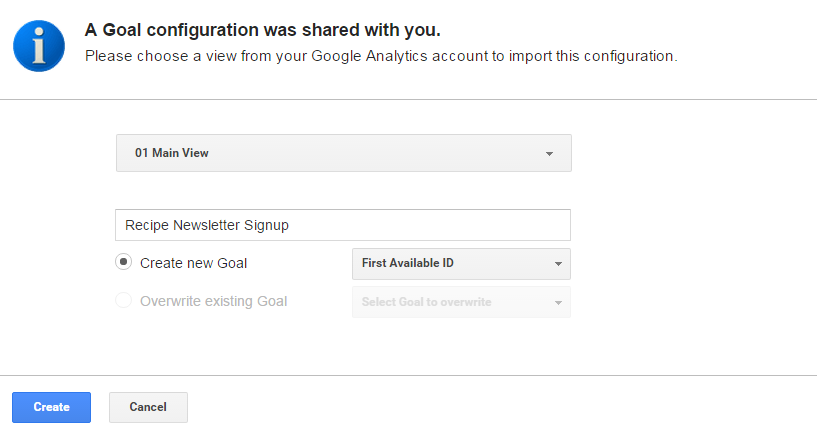Click the arrow on the Main View selector
The width and height of the screenshot is (817, 435).
549,154
